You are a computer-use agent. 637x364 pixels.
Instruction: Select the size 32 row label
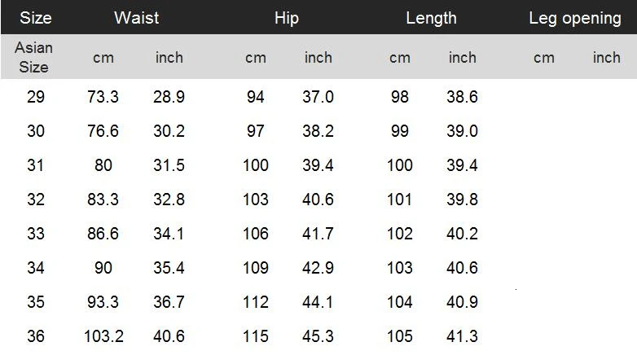pos(36,200)
